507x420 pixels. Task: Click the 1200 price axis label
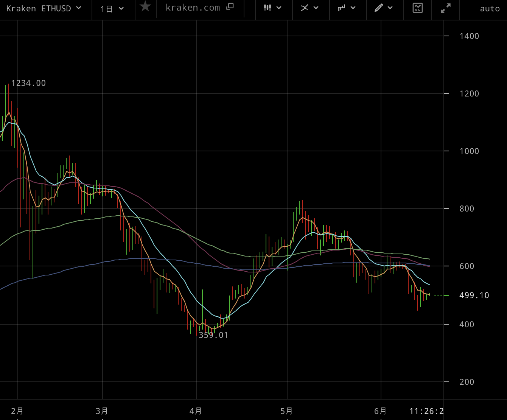coord(469,93)
